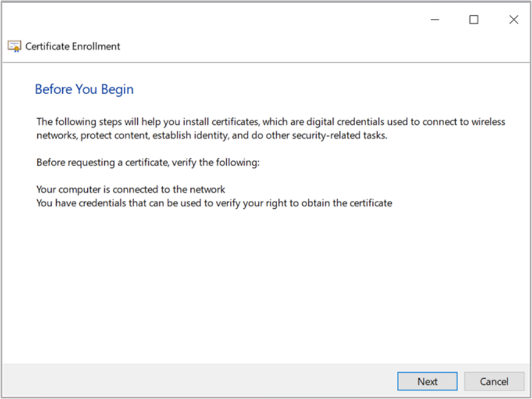
Task: Click the Next button
Action: click(427, 381)
